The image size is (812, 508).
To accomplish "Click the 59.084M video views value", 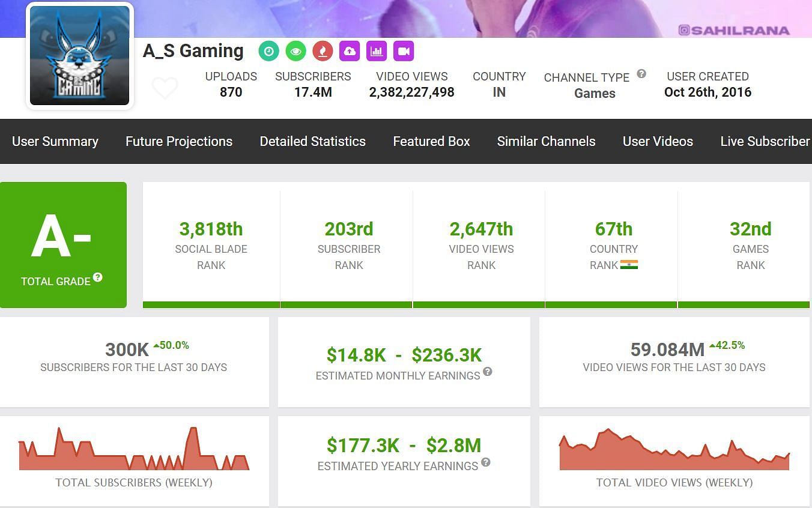I will (x=667, y=349).
